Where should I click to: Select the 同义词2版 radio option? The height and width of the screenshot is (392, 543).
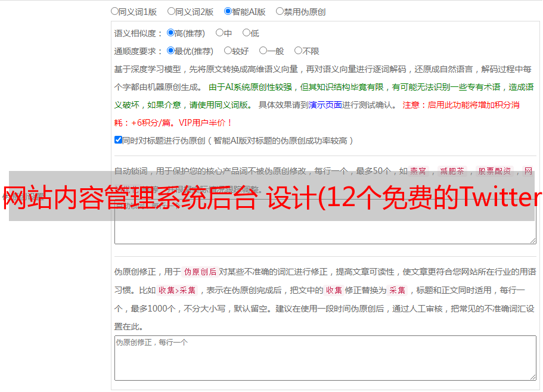pos(171,11)
